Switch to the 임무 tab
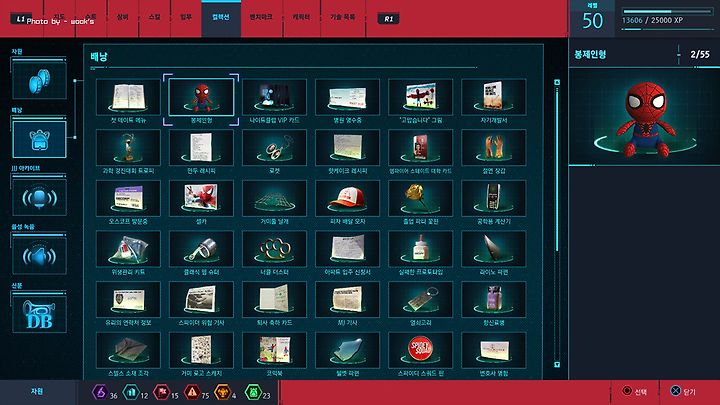Image resolution: width=720 pixels, height=405 pixels. tap(186, 17)
